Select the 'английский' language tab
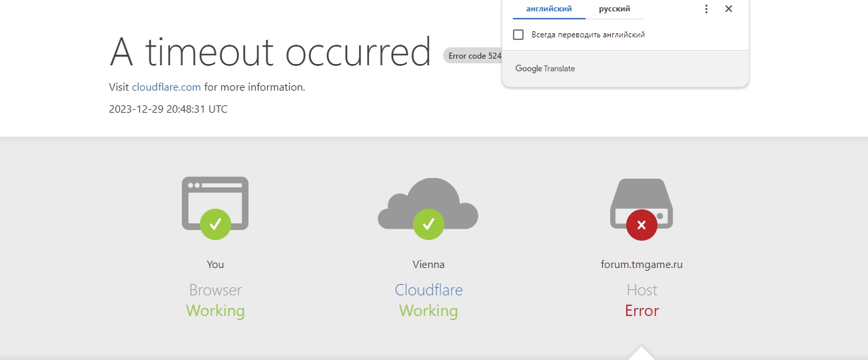The image size is (868, 362). click(x=549, y=9)
